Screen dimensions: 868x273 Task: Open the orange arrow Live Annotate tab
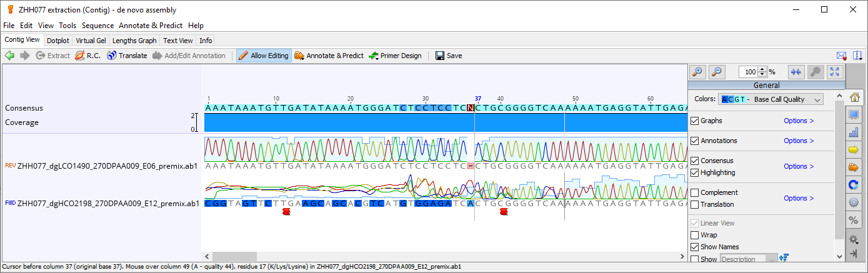(854, 167)
